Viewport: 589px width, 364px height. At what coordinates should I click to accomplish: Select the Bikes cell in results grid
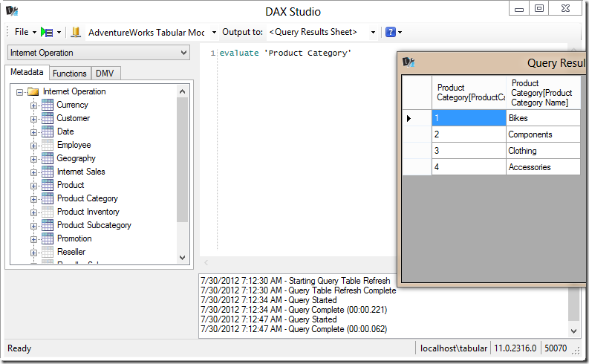coord(543,118)
